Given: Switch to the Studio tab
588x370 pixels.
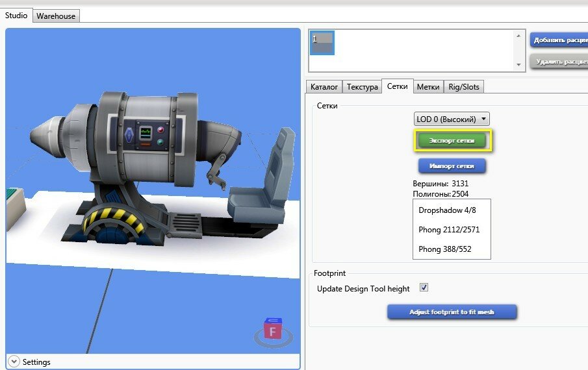Looking at the screenshot, I should coord(16,16).
